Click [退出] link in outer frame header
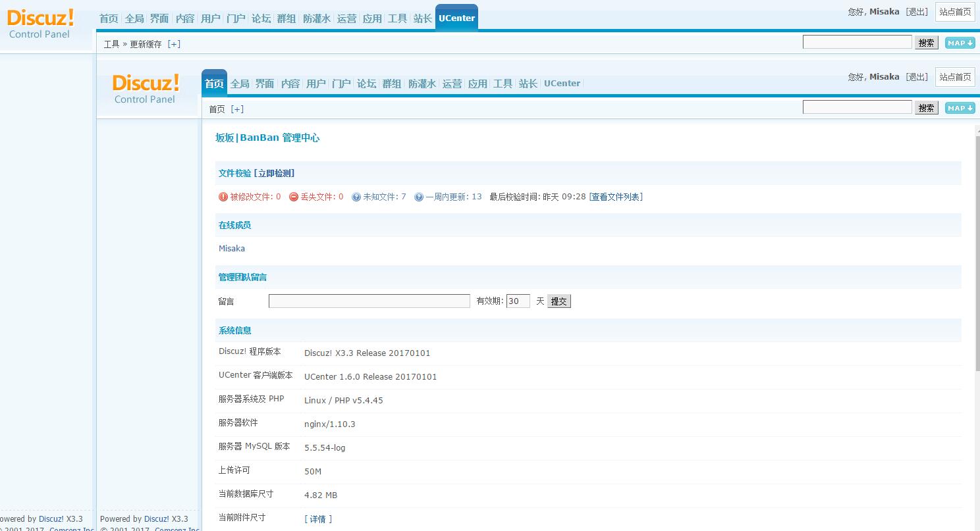The width and height of the screenshot is (980, 531). pos(917,12)
